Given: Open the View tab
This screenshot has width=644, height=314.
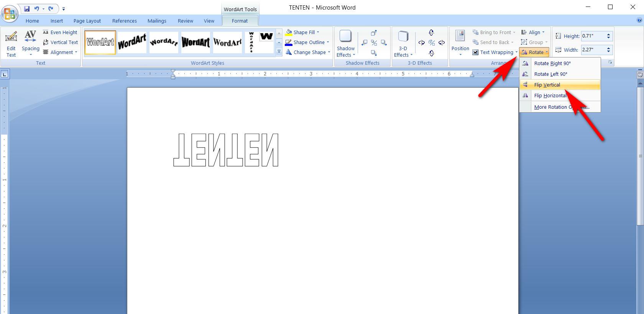Looking at the screenshot, I should [x=209, y=21].
